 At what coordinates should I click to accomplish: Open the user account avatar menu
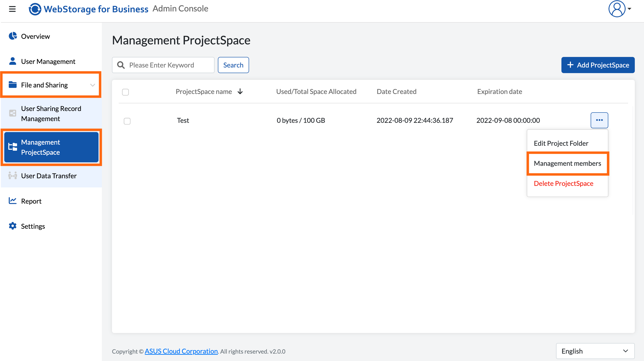(x=617, y=9)
